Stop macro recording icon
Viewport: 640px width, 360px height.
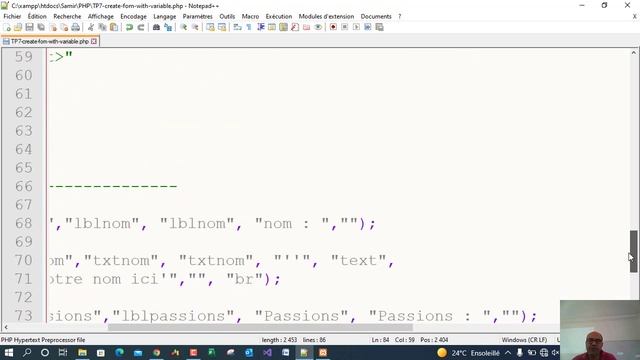click(x=344, y=27)
